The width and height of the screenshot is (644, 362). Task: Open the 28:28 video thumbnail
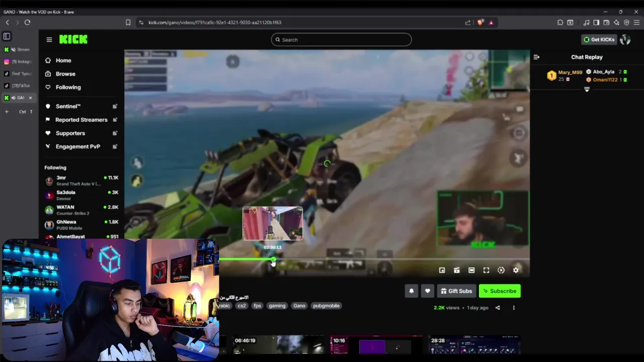coord(474,345)
